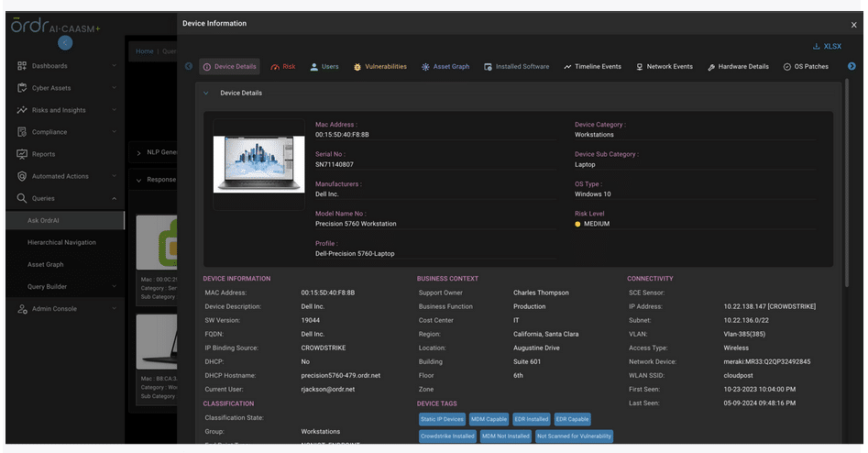868x453 pixels.
Task: Click the Home breadcrumb link
Action: (x=145, y=51)
